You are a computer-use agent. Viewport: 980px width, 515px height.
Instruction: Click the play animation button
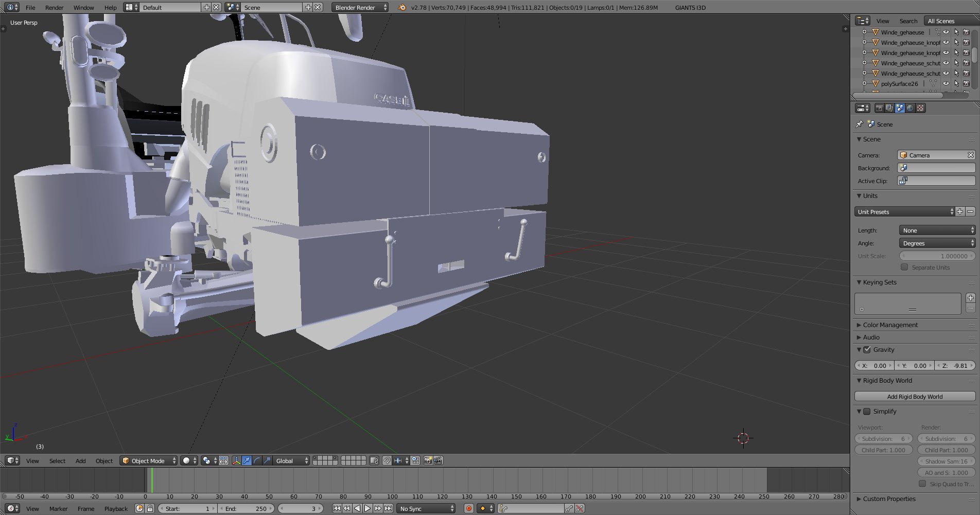(x=367, y=508)
